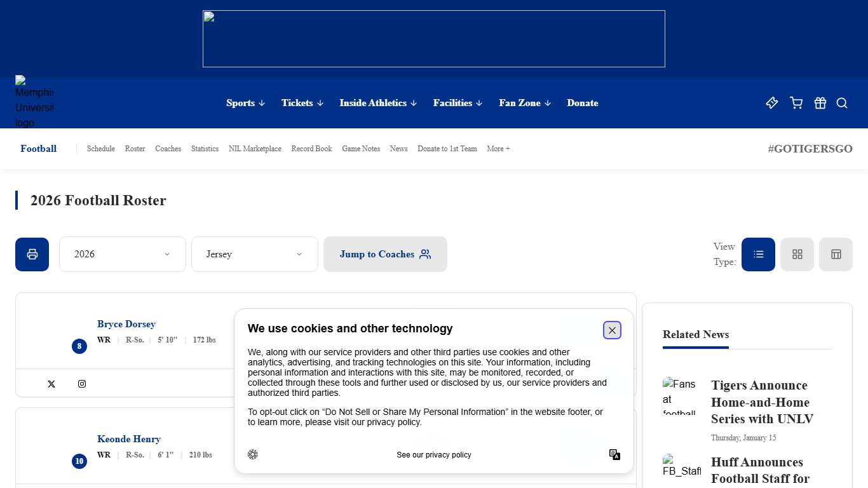This screenshot has height=488, width=868.
Task: Open the 2026 season dropdown
Action: [x=122, y=254]
